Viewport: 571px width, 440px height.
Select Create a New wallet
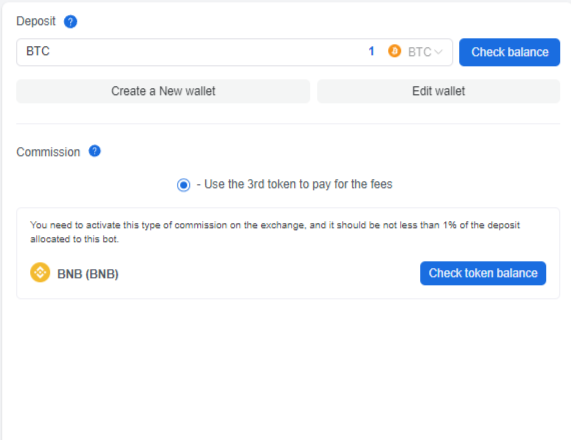(163, 91)
